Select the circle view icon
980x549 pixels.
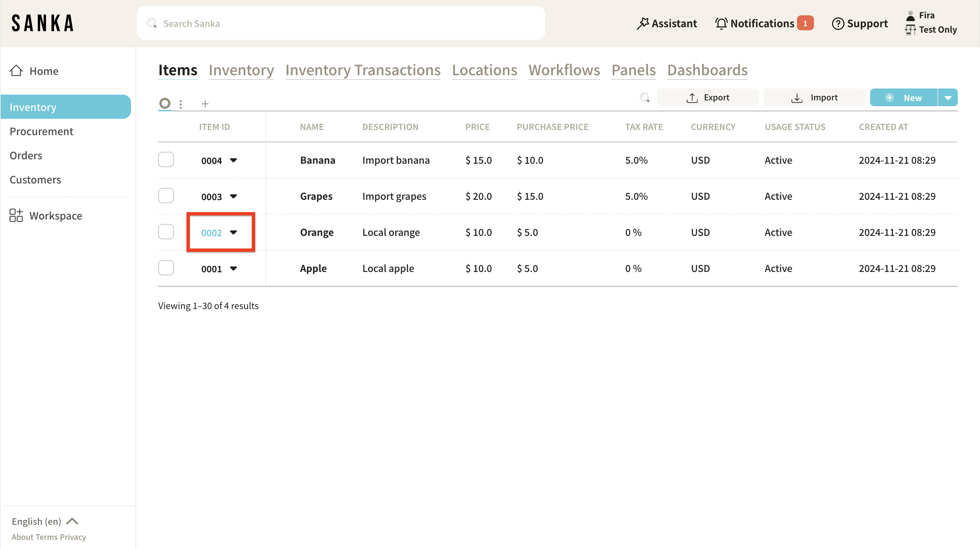pos(165,103)
